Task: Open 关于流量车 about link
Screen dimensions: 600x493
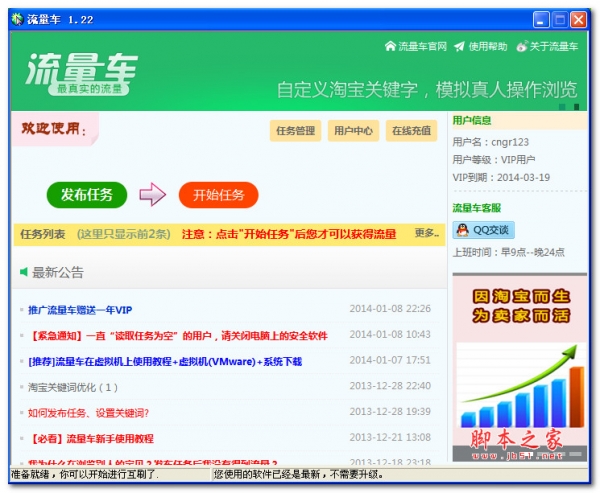Action: coord(554,46)
